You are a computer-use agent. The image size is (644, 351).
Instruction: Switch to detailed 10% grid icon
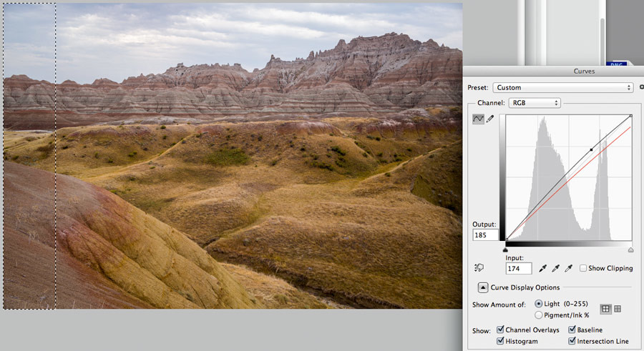pos(618,309)
